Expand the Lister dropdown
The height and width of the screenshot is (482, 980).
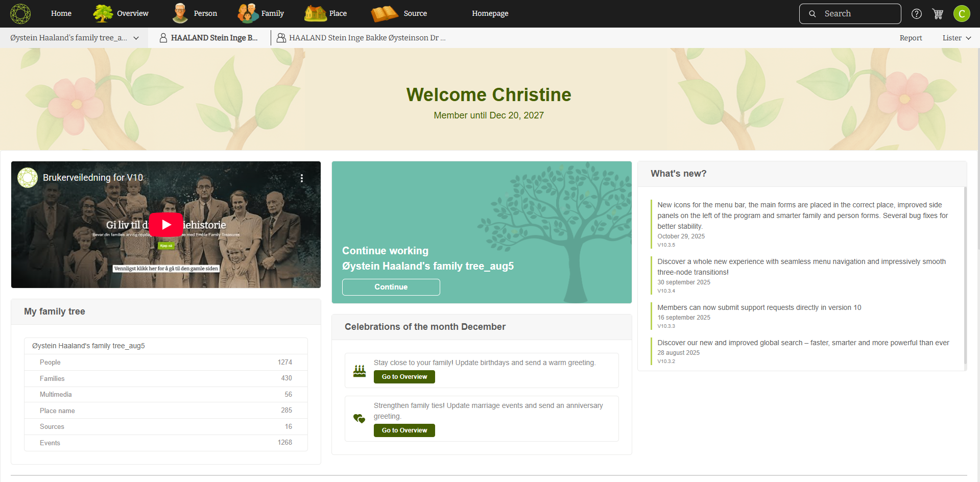coord(957,38)
